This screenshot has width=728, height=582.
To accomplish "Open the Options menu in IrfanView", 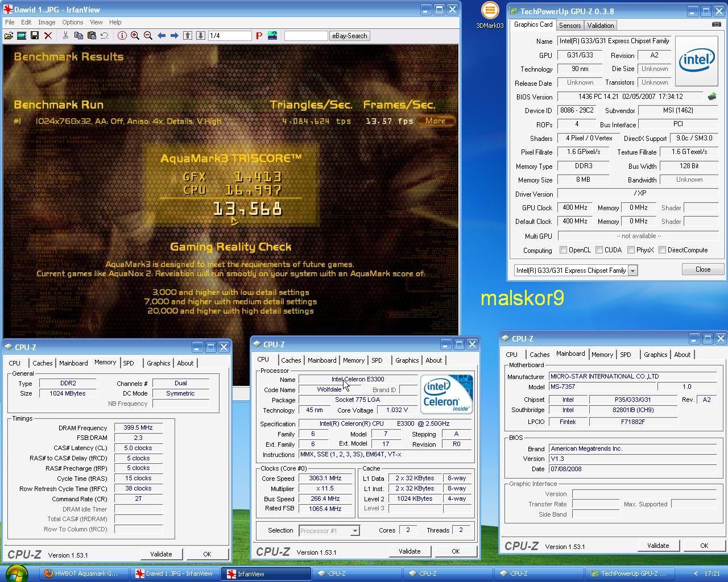I will coord(73,22).
